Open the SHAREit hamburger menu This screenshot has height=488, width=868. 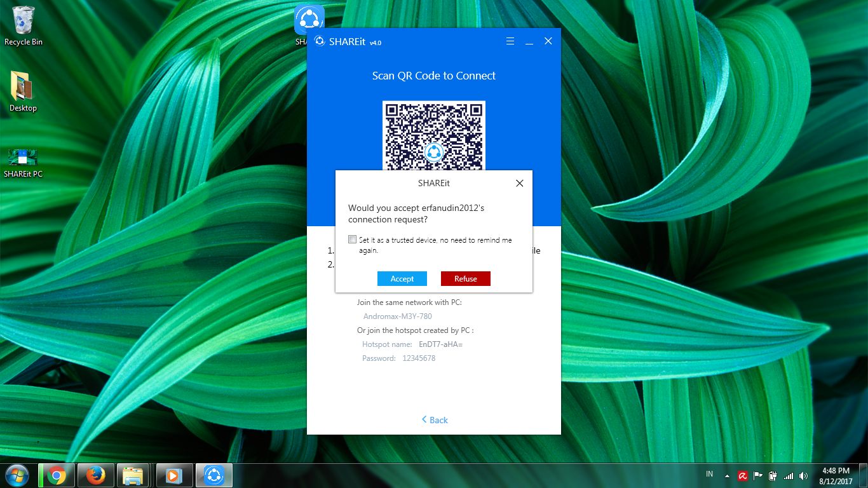point(510,41)
